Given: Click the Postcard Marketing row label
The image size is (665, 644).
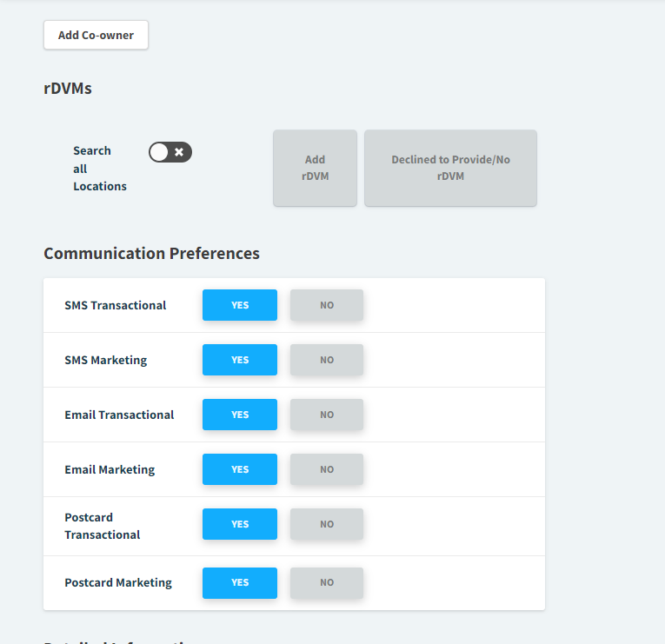Looking at the screenshot, I should coord(118,582).
